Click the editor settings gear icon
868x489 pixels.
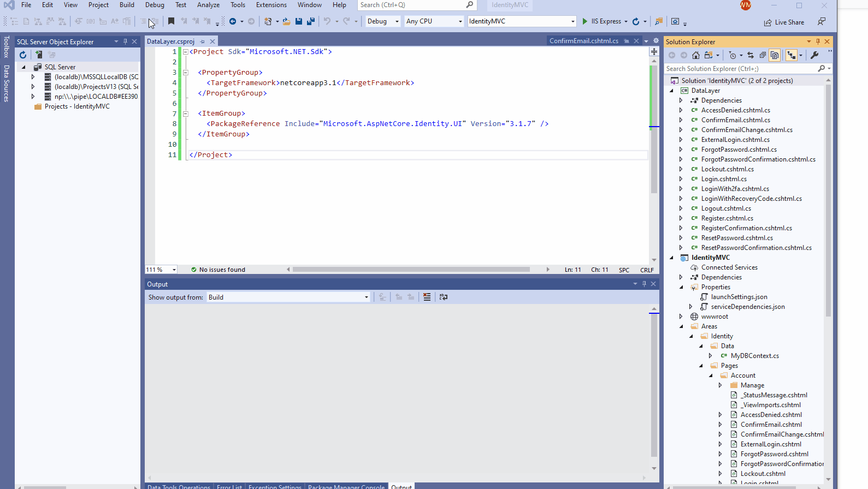pyautogui.click(x=656, y=41)
